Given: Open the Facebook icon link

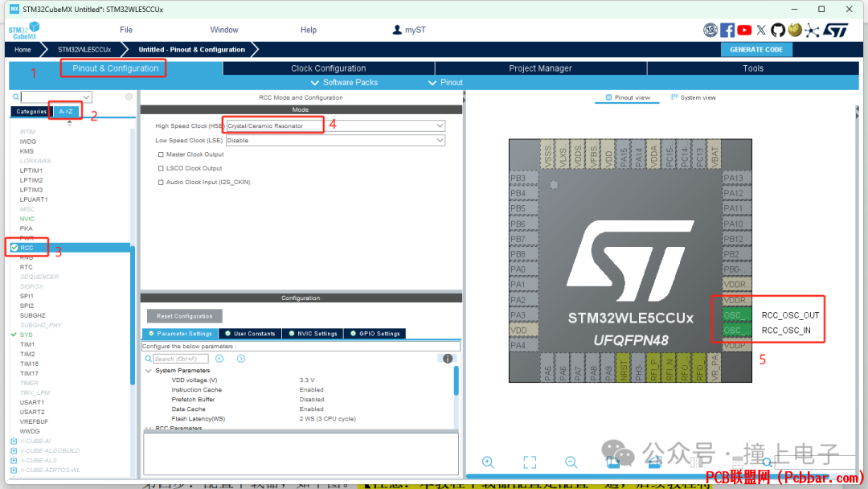Looking at the screenshot, I should 727,30.
